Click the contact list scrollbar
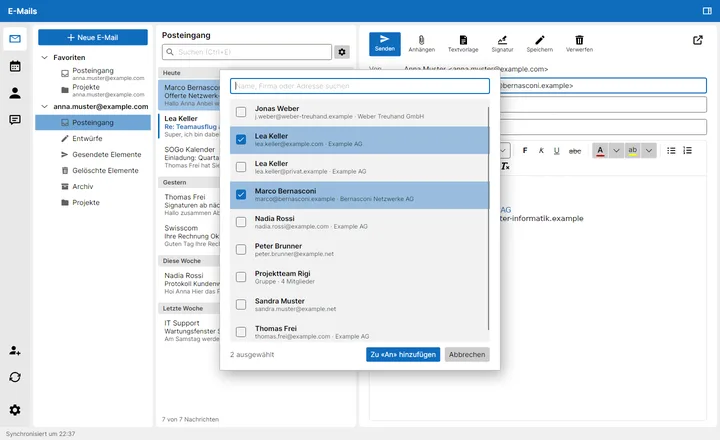Image resolution: width=720 pixels, height=440 pixels. [488, 218]
